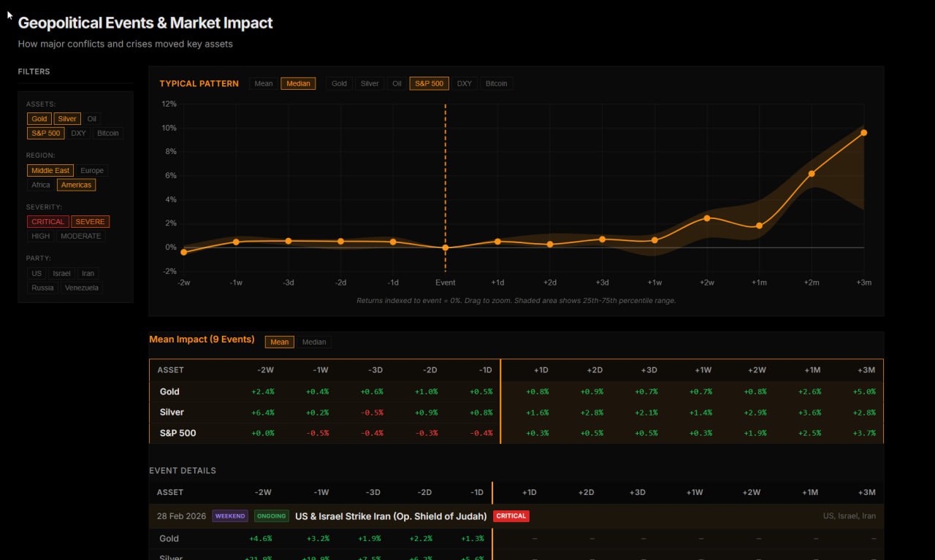Screen dimensions: 935x560
Task: Open the DXY tab above the chart
Action: pyautogui.click(x=464, y=83)
